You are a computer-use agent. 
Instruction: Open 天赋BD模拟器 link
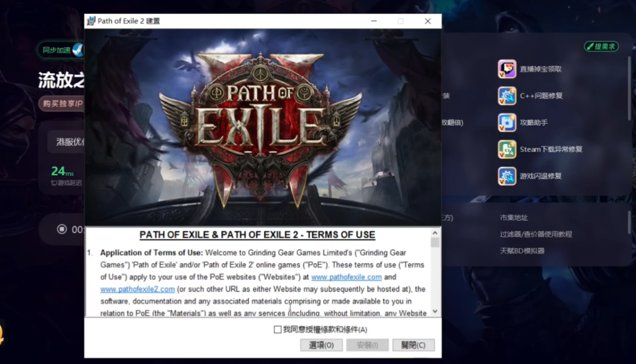[x=522, y=251]
